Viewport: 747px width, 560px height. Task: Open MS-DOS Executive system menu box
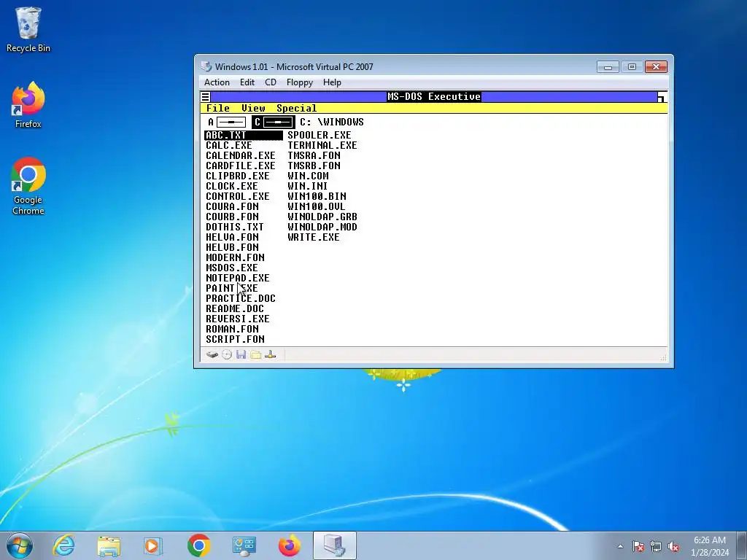pos(205,97)
